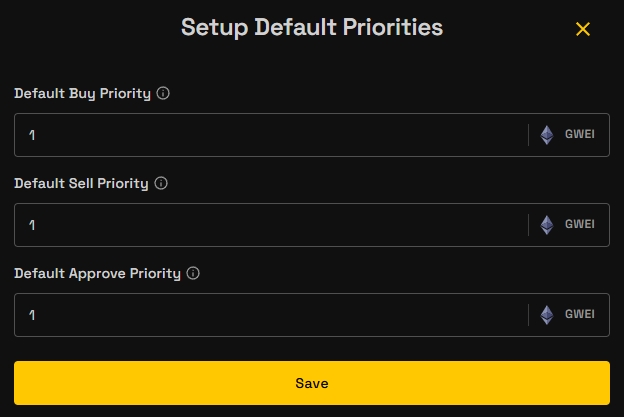Click the Default Sell Priority label

(x=81, y=183)
